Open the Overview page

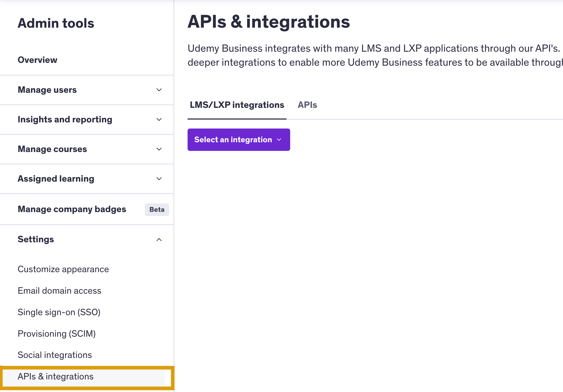(x=37, y=60)
